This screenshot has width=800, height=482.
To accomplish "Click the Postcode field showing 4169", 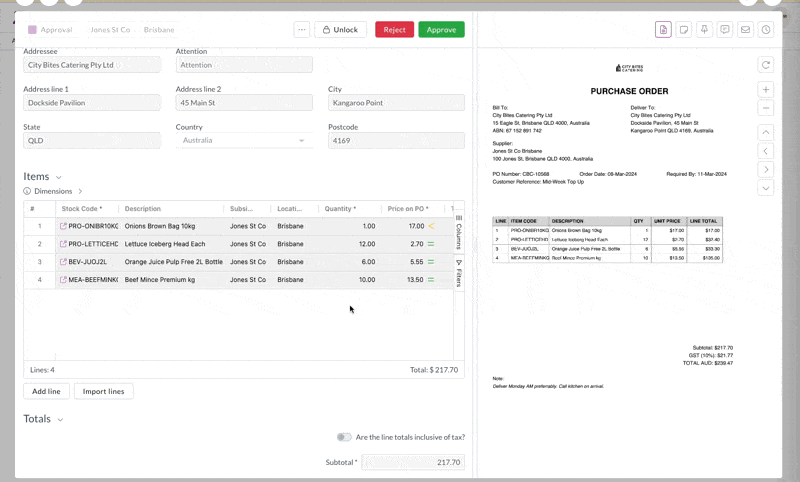I will [x=396, y=140].
